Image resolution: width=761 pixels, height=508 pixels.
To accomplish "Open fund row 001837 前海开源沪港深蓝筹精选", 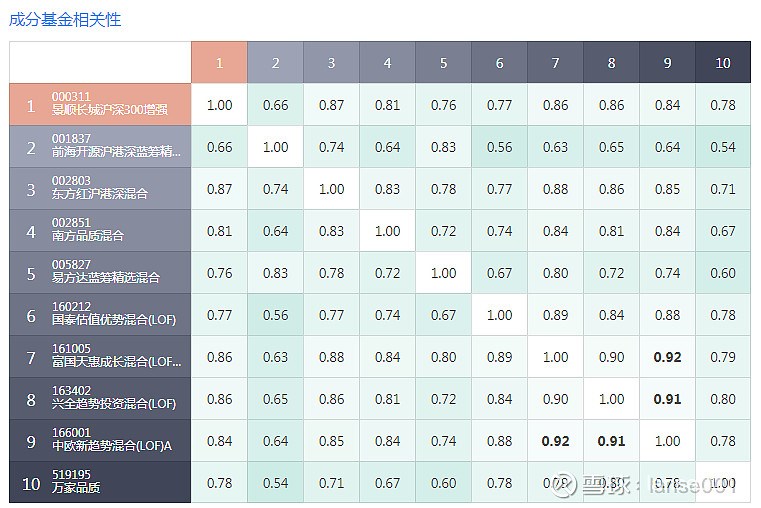I will 100,147.
